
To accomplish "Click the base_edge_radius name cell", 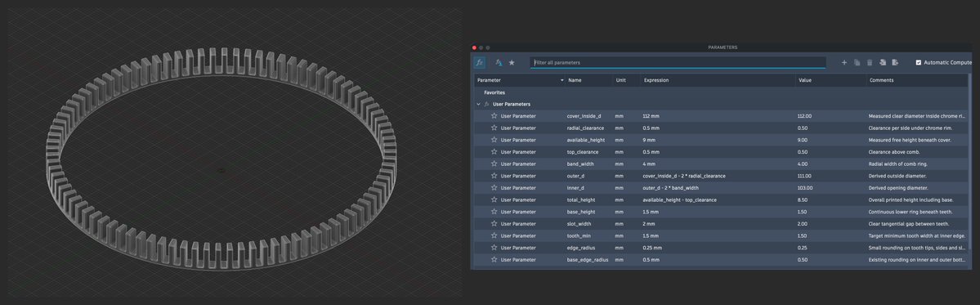I will tap(588, 259).
